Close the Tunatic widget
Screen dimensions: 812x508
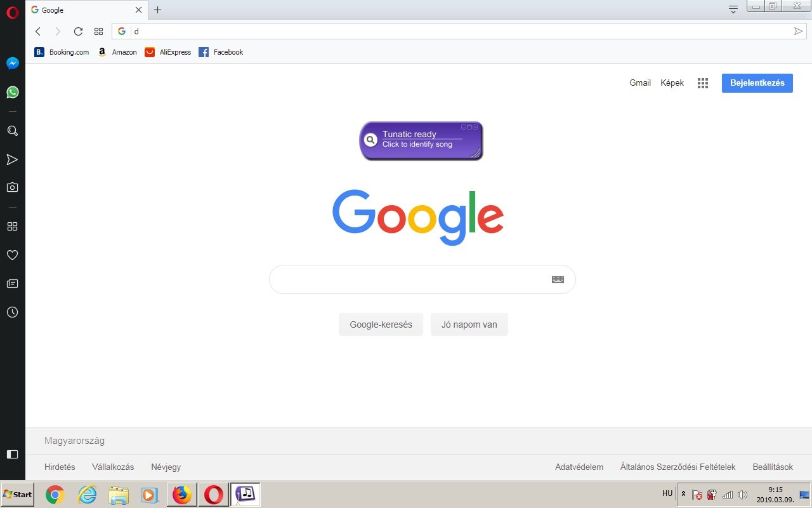point(475,127)
